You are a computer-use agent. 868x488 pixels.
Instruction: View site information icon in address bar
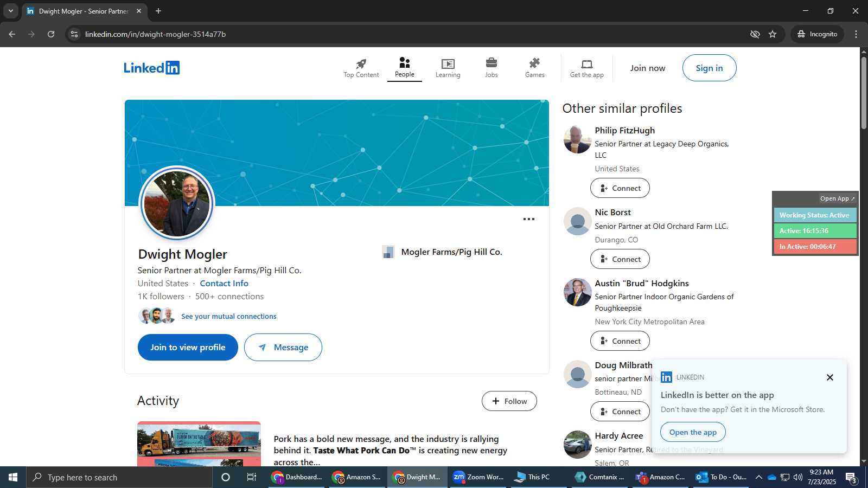pyautogui.click(x=74, y=34)
